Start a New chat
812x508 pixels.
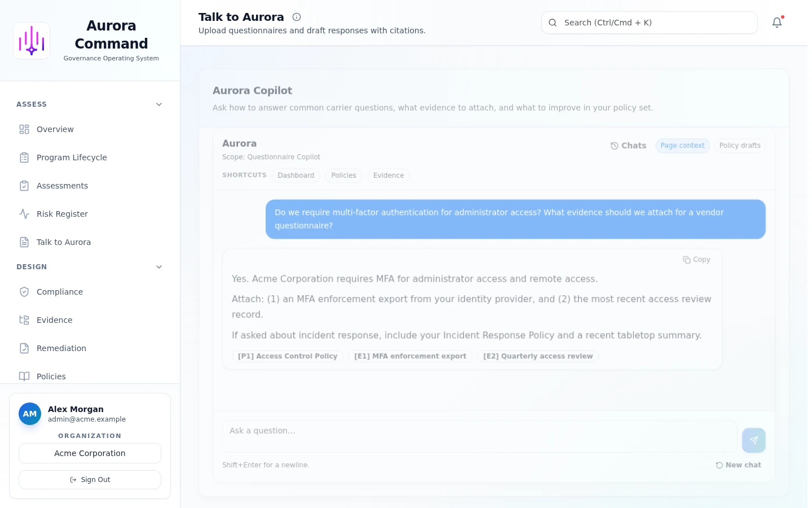(x=738, y=465)
